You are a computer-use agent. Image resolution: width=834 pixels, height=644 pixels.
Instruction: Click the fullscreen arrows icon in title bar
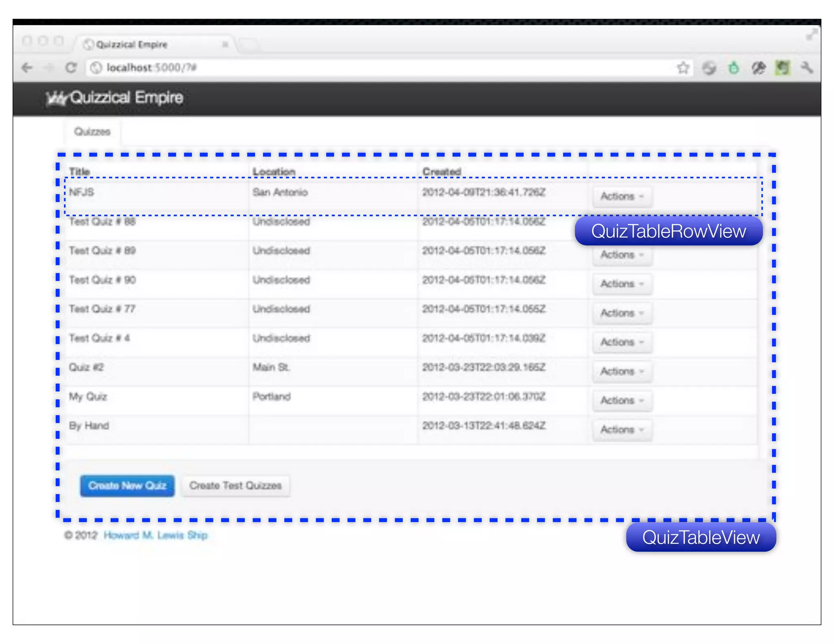coord(811,35)
